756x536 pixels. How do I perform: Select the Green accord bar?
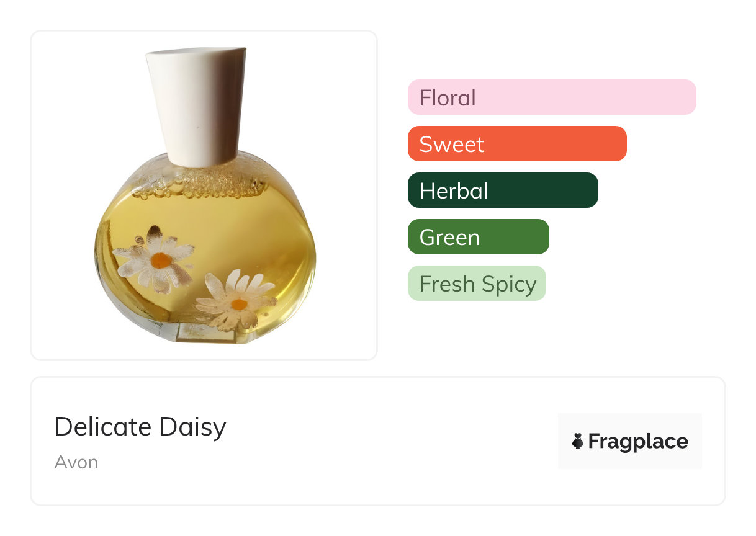478,237
